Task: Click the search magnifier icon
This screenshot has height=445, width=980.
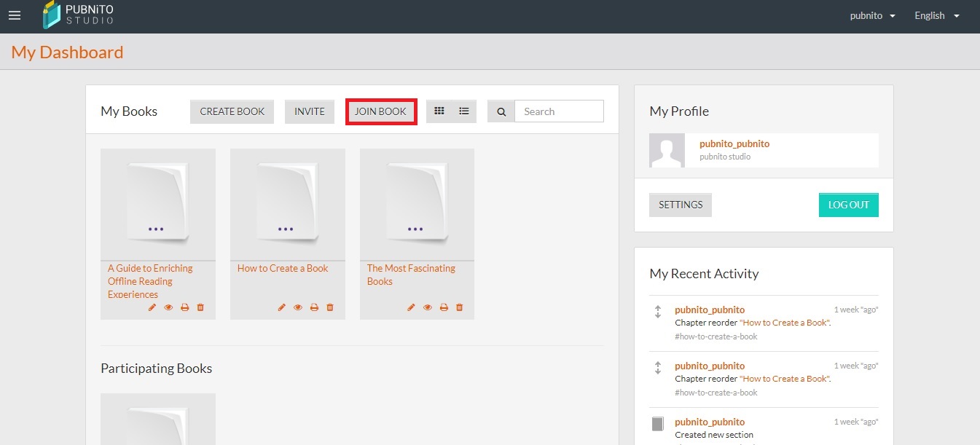Action: 501,111
